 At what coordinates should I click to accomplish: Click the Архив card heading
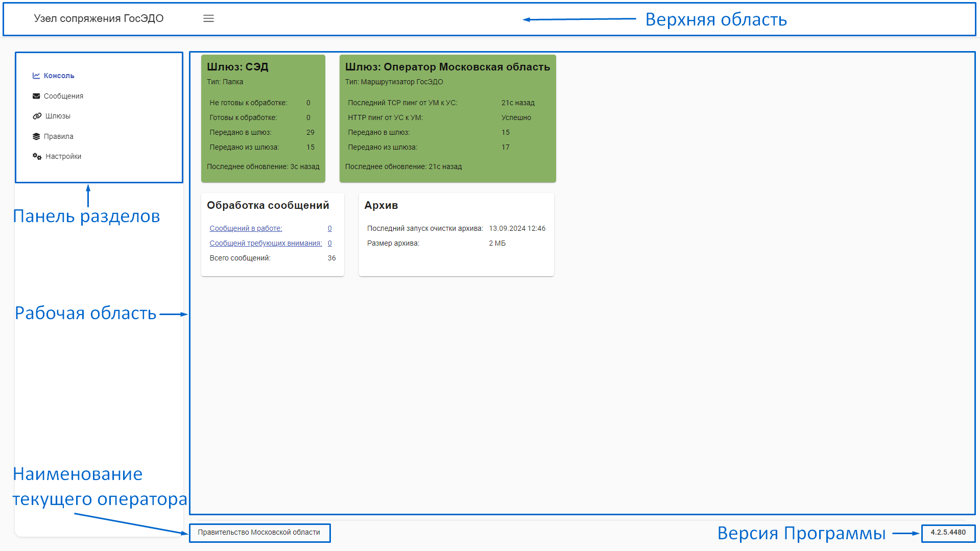tap(381, 205)
